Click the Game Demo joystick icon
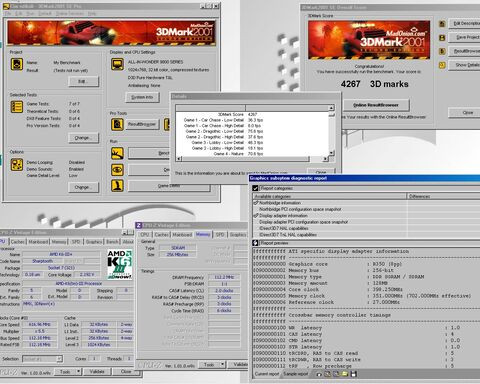The width and height of the screenshot is (480, 384). coord(117,186)
